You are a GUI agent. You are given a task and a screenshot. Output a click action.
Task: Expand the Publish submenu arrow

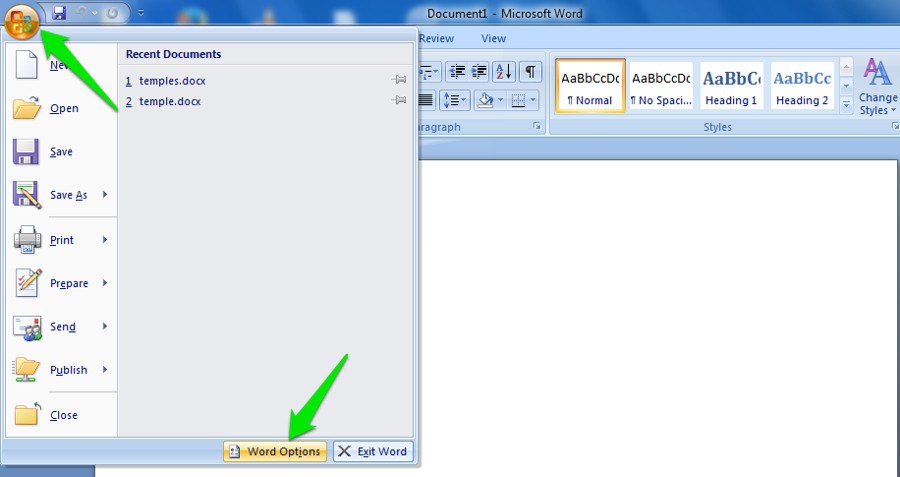click(x=105, y=369)
